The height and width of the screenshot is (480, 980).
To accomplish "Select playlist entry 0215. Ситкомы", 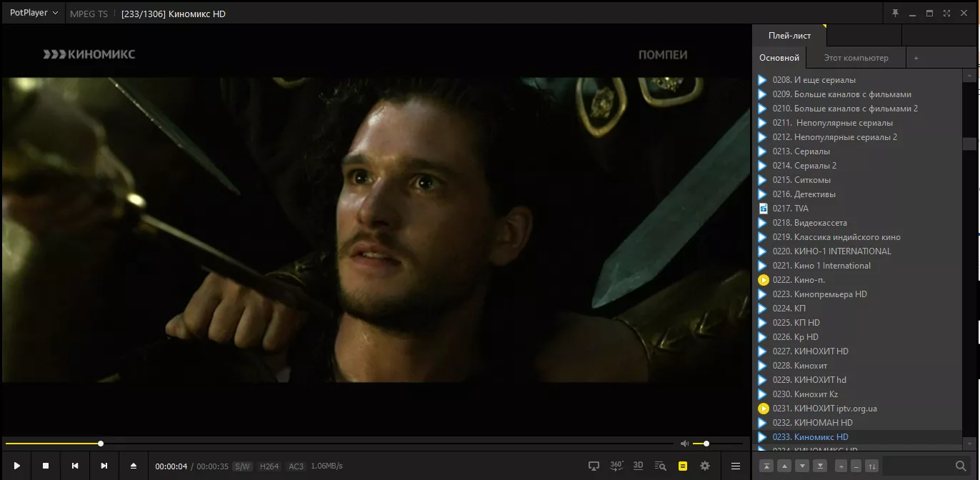I will 858,180.
